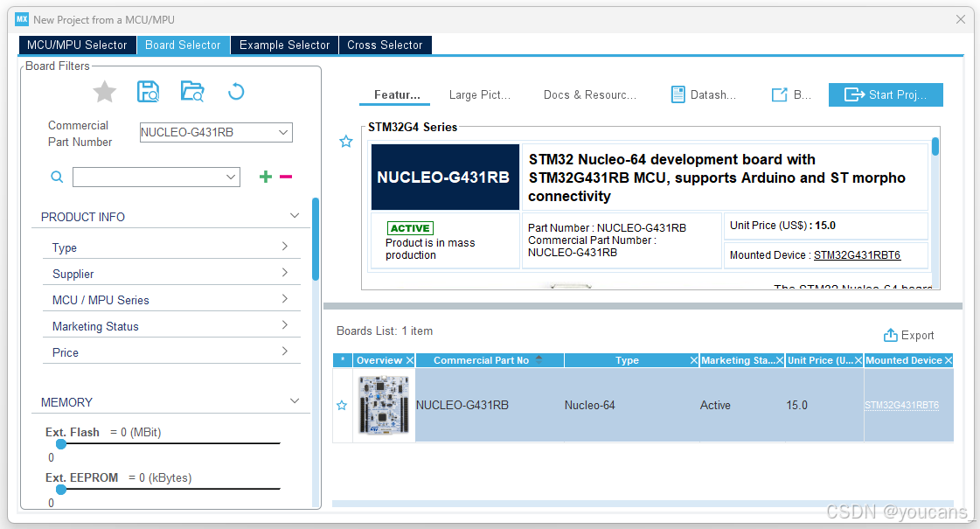Open the search field dropdown
Image resolution: width=980 pixels, height=529 pixels.
click(231, 177)
